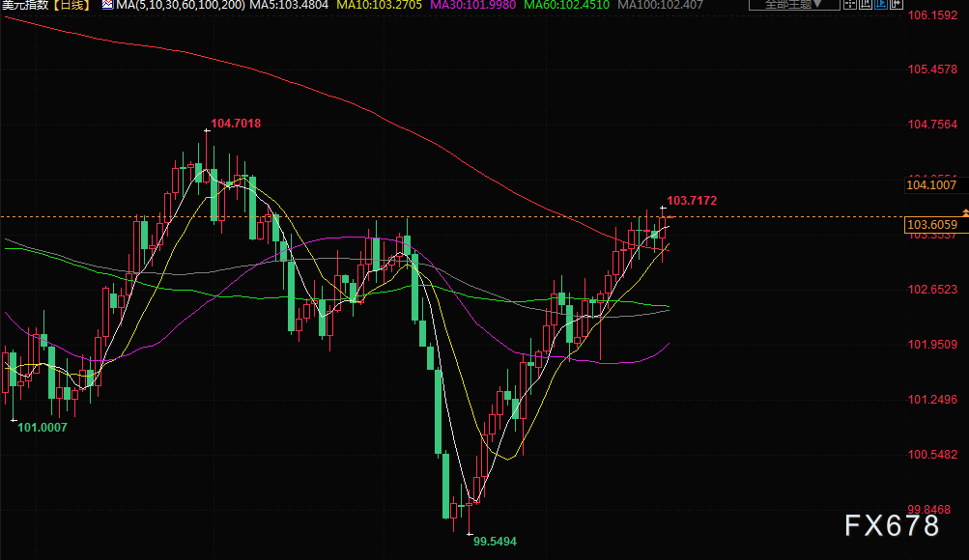The image size is (969, 560).
Task: Open the 全部主题 theme dropdown
Action: [x=794, y=4]
